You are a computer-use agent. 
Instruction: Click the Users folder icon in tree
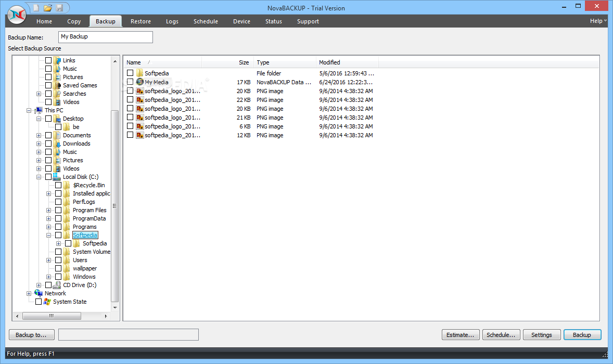coord(67,260)
